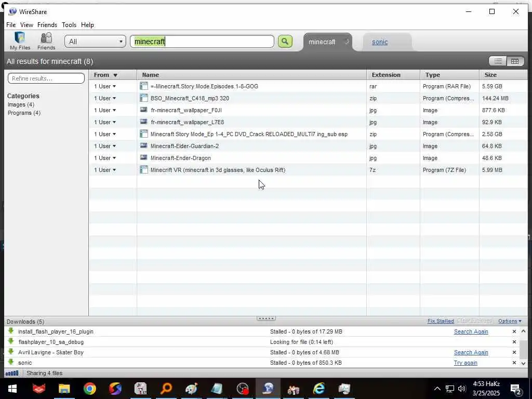Select the Minecraft-Ender-Dragon result row
Viewport: 532px width, 399px height.
point(309,158)
